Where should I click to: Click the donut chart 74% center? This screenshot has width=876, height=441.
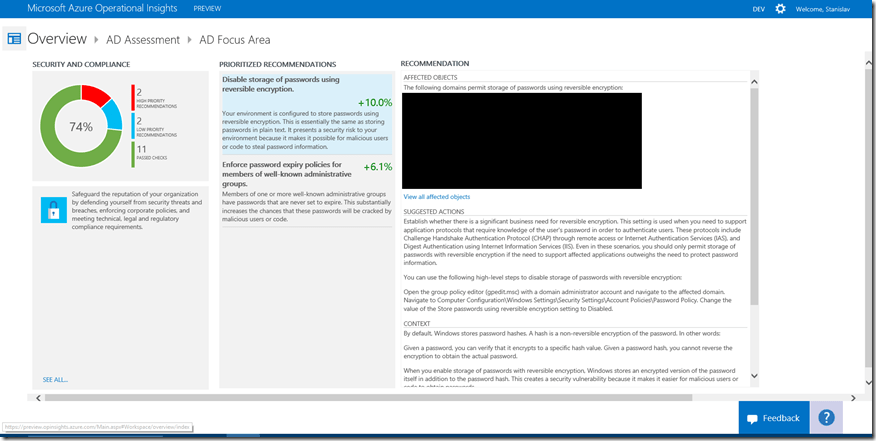coord(80,127)
